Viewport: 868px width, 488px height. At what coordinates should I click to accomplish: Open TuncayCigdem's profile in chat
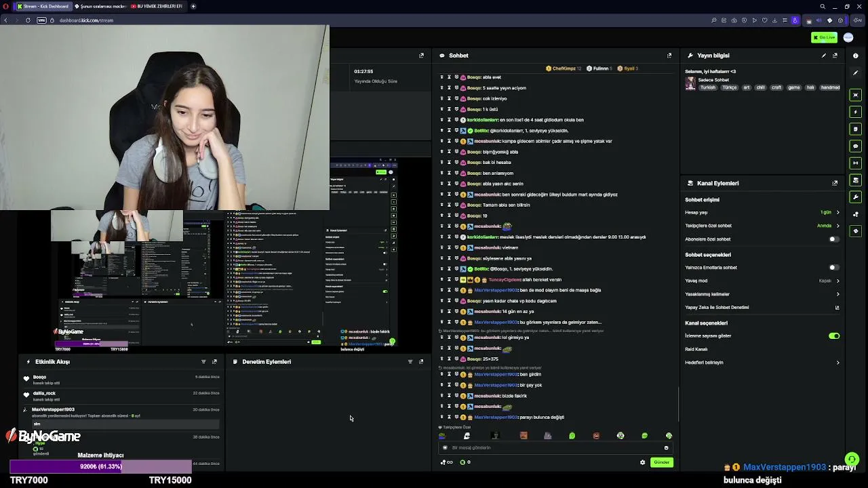pos(506,279)
